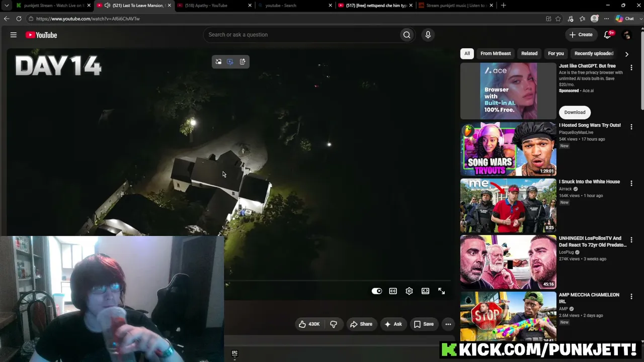Enter full screen video mode

pos(441,291)
